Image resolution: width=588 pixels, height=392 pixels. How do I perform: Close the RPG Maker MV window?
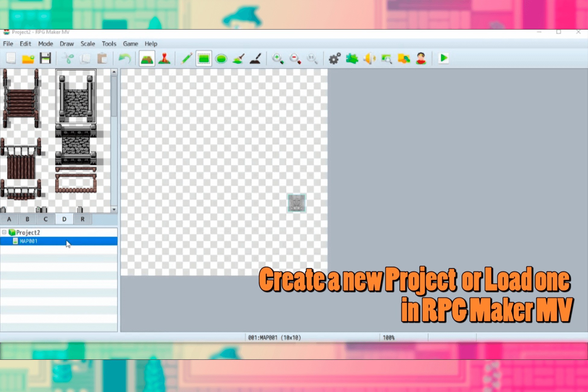point(578,32)
